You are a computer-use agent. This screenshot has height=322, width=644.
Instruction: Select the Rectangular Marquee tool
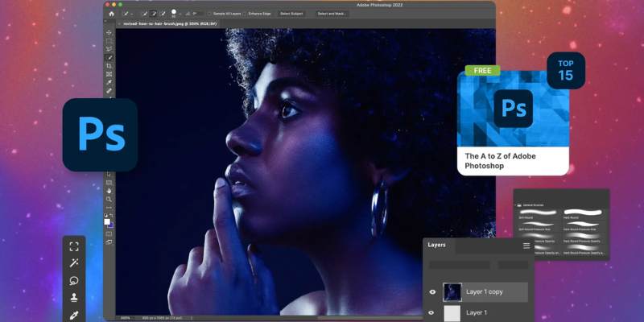[x=109, y=41]
